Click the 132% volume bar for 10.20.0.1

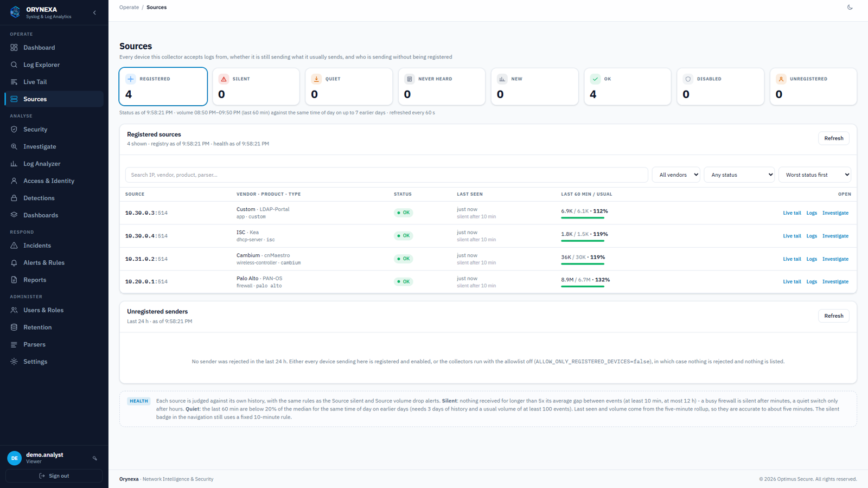point(583,286)
